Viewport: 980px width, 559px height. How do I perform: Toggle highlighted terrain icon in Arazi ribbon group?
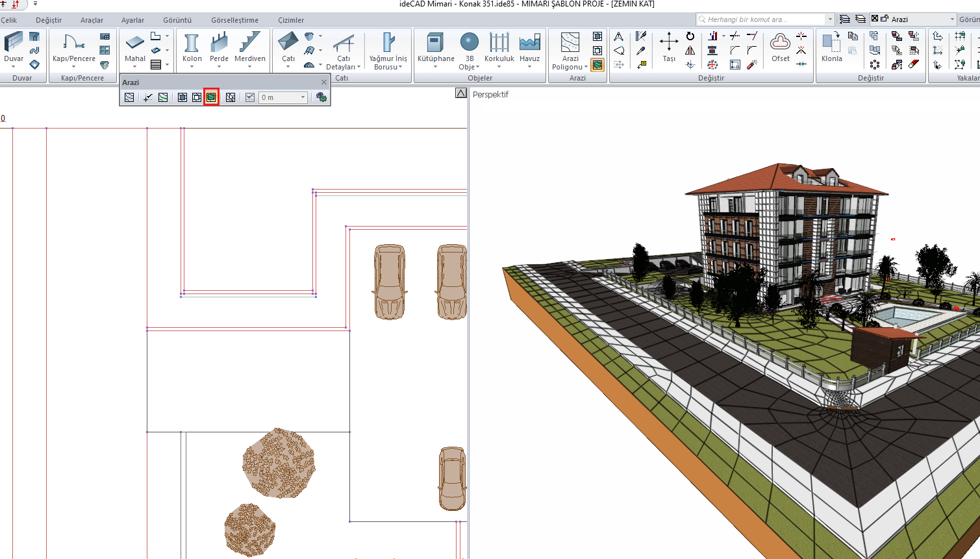(597, 65)
